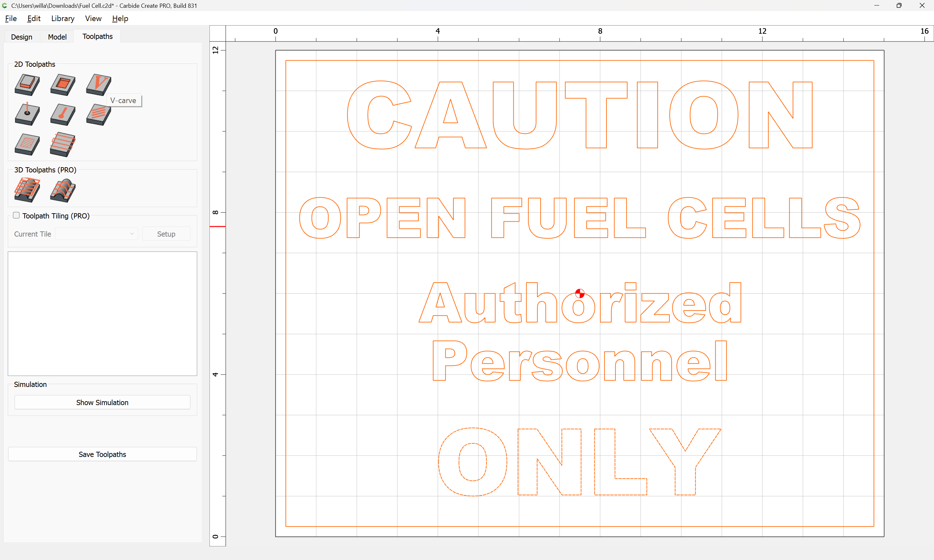
Task: Click the Save Toolpaths button
Action: pos(102,454)
